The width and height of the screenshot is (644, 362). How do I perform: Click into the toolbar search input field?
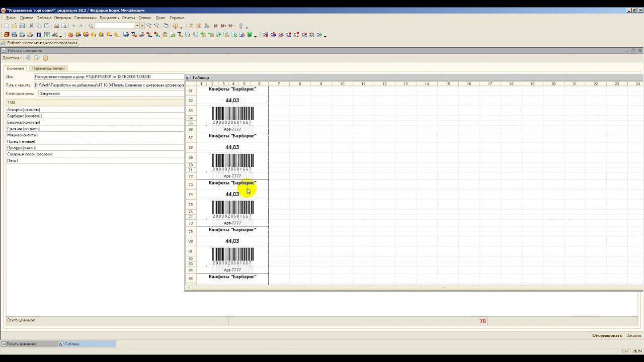point(115,26)
